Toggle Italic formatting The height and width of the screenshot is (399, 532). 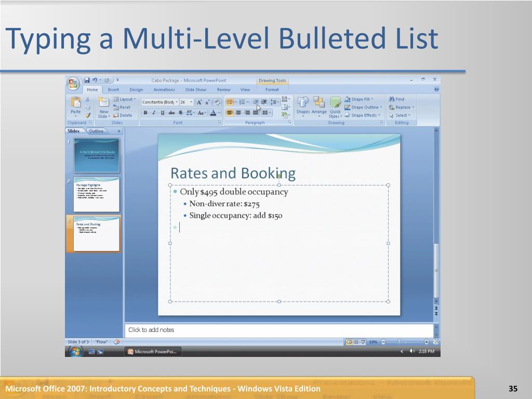pos(154,113)
